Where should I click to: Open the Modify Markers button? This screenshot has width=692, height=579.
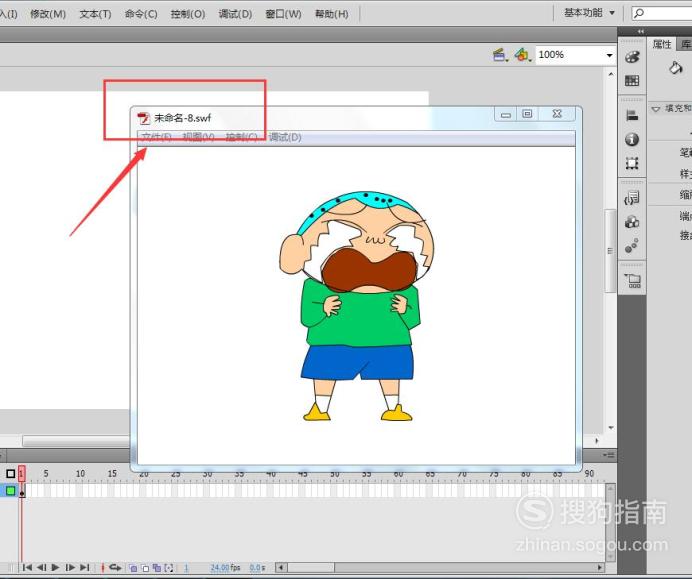pyautogui.click(x=169, y=568)
